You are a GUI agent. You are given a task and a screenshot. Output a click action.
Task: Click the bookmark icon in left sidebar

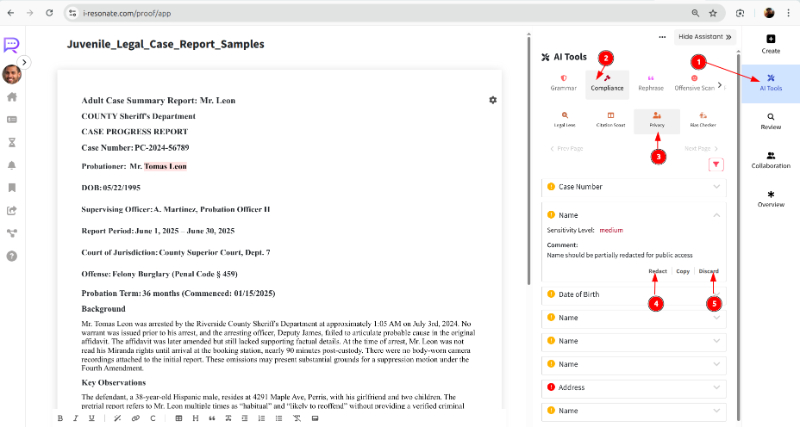point(12,187)
